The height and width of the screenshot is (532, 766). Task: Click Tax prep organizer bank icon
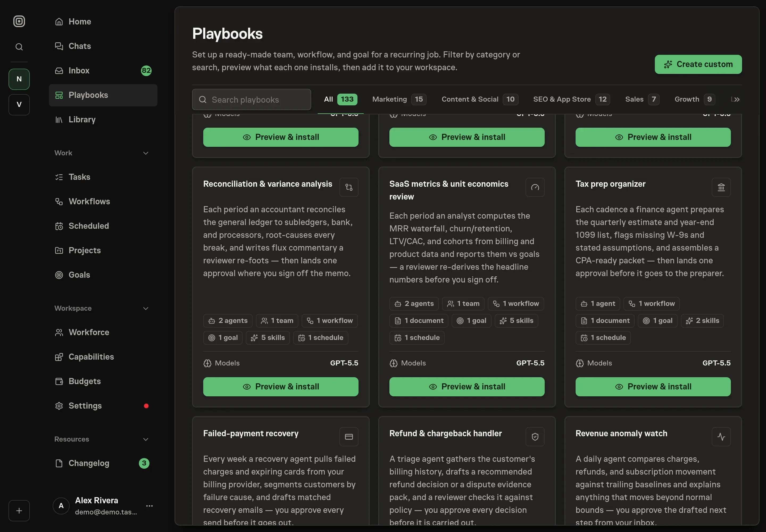721,187
